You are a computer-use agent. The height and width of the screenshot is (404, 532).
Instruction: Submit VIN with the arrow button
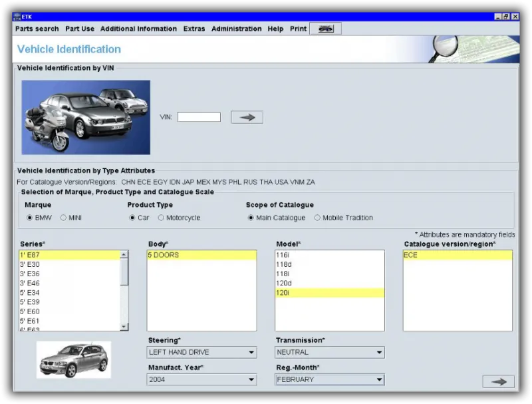click(x=247, y=117)
